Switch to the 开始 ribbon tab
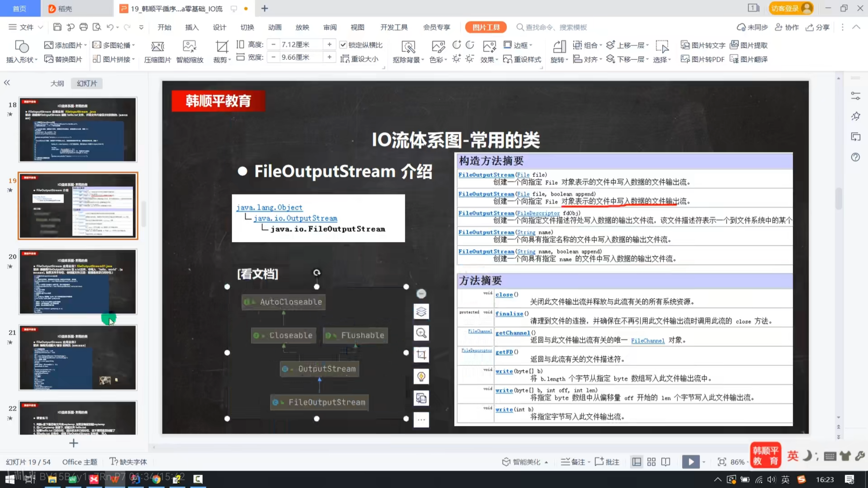Image resolution: width=868 pixels, height=488 pixels. pos(164,27)
